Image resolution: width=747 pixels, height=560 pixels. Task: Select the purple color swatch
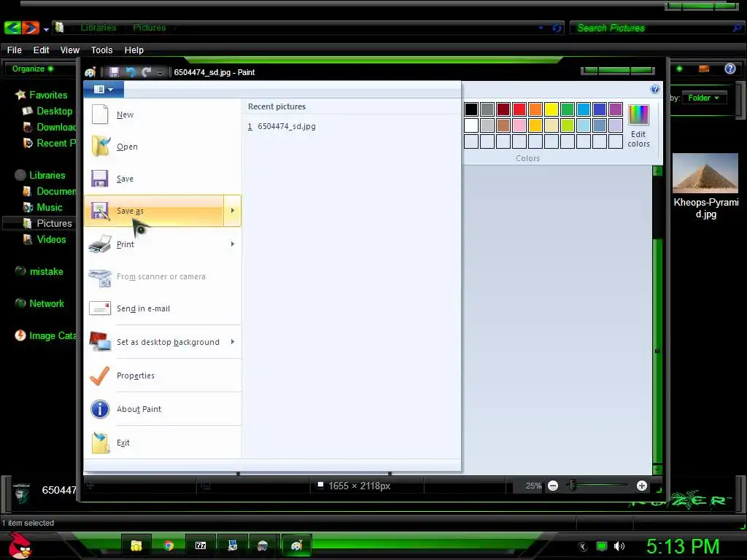615,109
